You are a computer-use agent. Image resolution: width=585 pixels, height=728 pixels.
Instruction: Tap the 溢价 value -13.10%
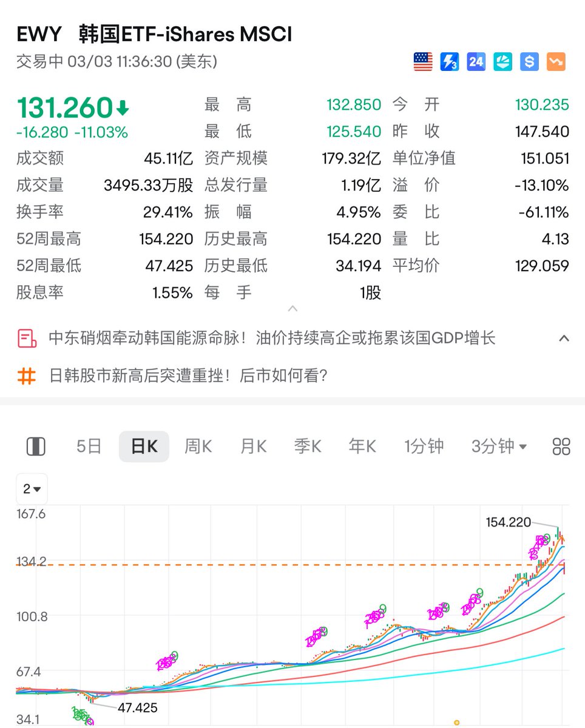click(543, 185)
